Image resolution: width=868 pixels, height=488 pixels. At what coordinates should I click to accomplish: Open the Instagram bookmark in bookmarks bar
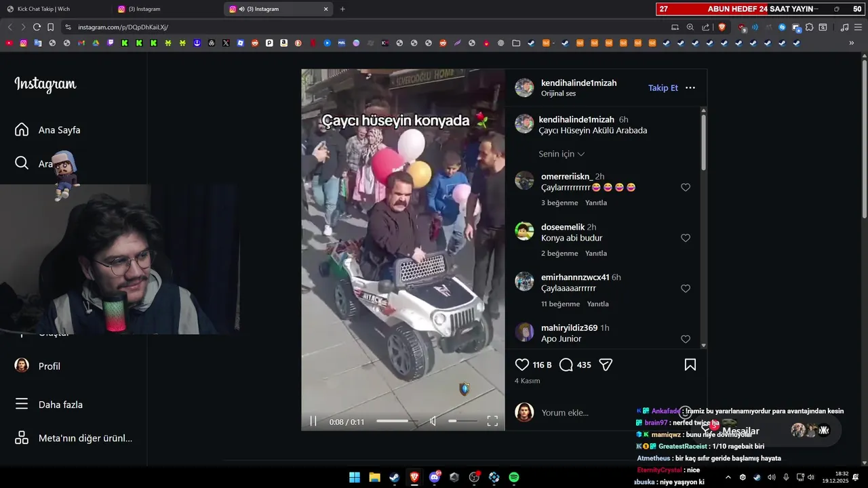click(23, 43)
